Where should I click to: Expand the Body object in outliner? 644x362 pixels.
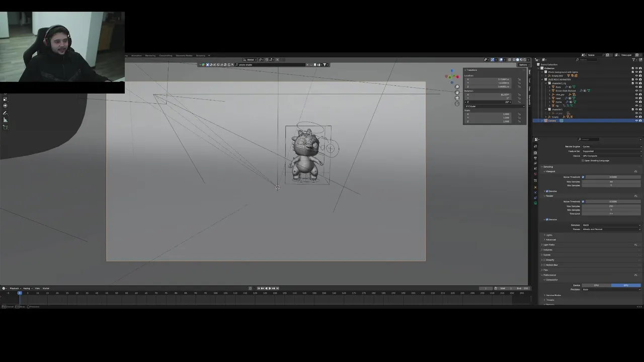point(549,87)
